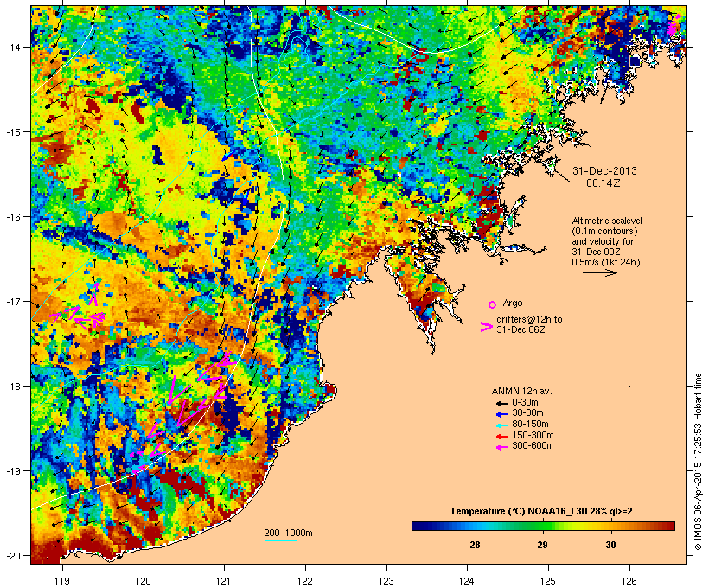Click the latitude label -15
Image resolution: width=709 pixels, height=588 pixels.
coord(12,132)
